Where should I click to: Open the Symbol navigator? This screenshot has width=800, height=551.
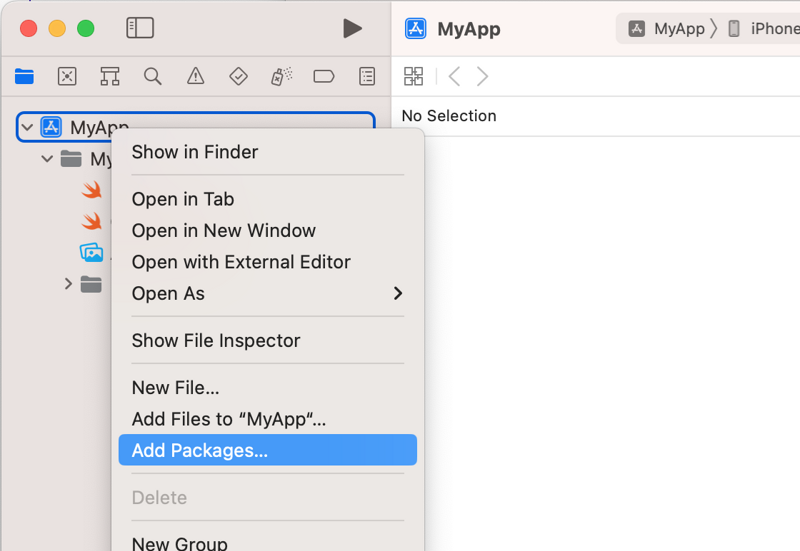pyautogui.click(x=110, y=77)
